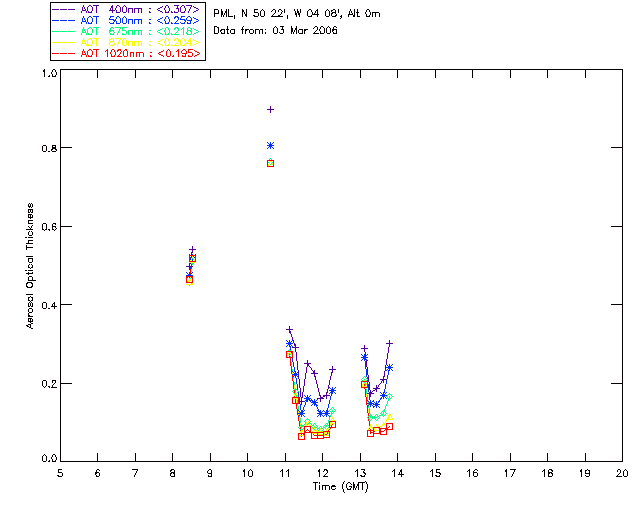Screen dimensions: 640x512
Task: Click the 1.0 y-axis tick label
Action: click(x=49, y=73)
